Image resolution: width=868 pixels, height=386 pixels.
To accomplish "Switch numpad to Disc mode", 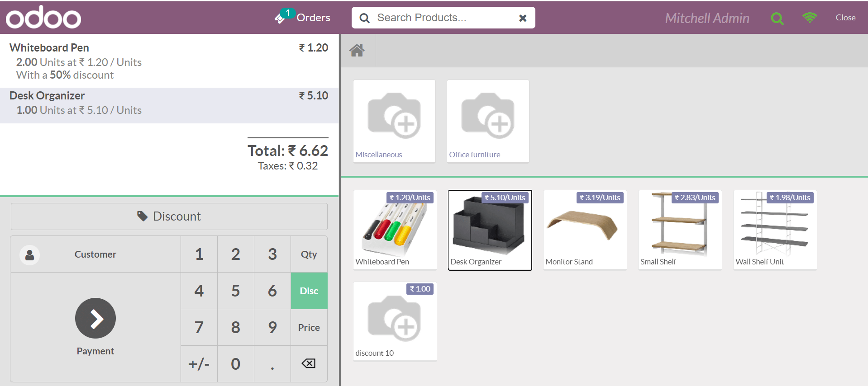I will [x=309, y=291].
